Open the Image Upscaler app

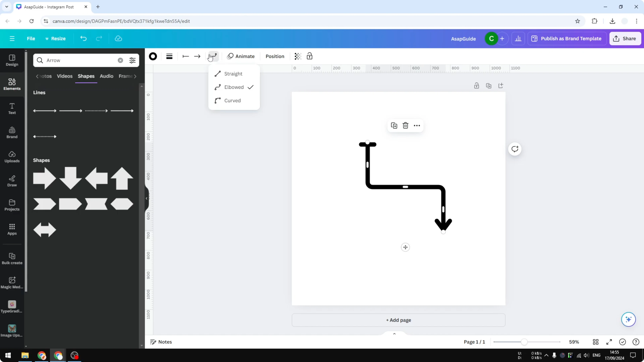(12, 331)
